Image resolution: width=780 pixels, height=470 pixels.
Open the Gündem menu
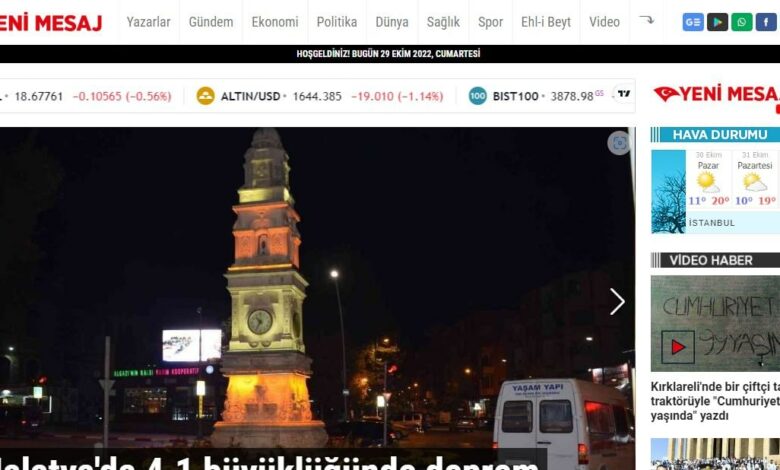[211, 22]
